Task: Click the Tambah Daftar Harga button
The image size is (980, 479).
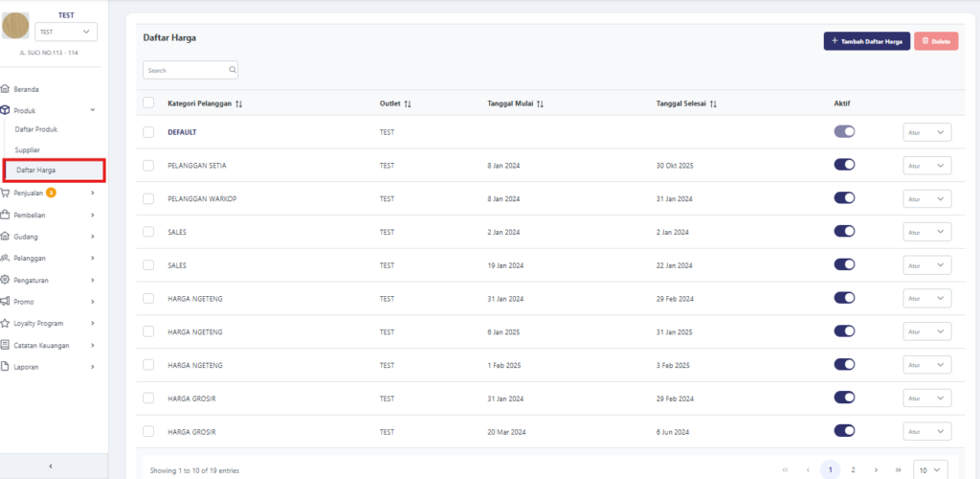Action: pyautogui.click(x=866, y=41)
